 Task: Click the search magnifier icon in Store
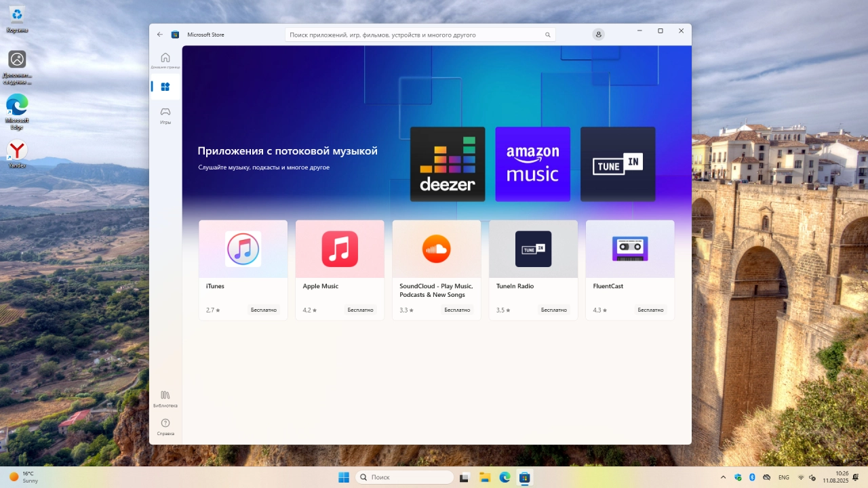548,35
